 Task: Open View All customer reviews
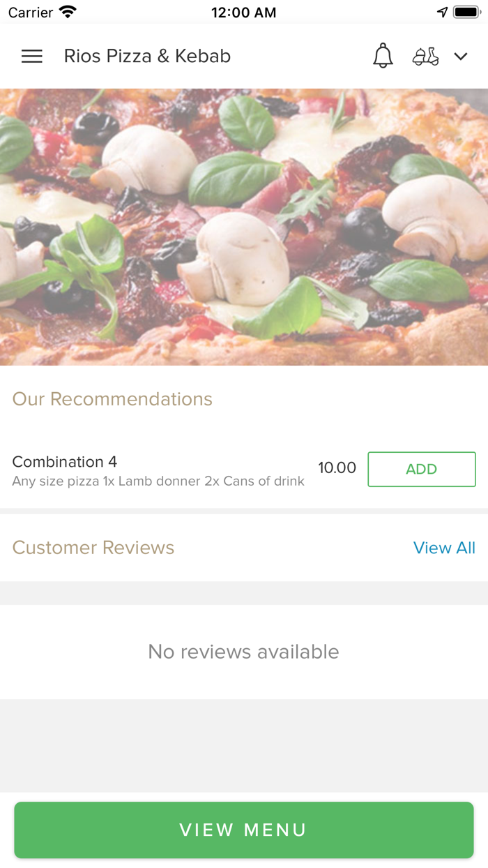(445, 548)
